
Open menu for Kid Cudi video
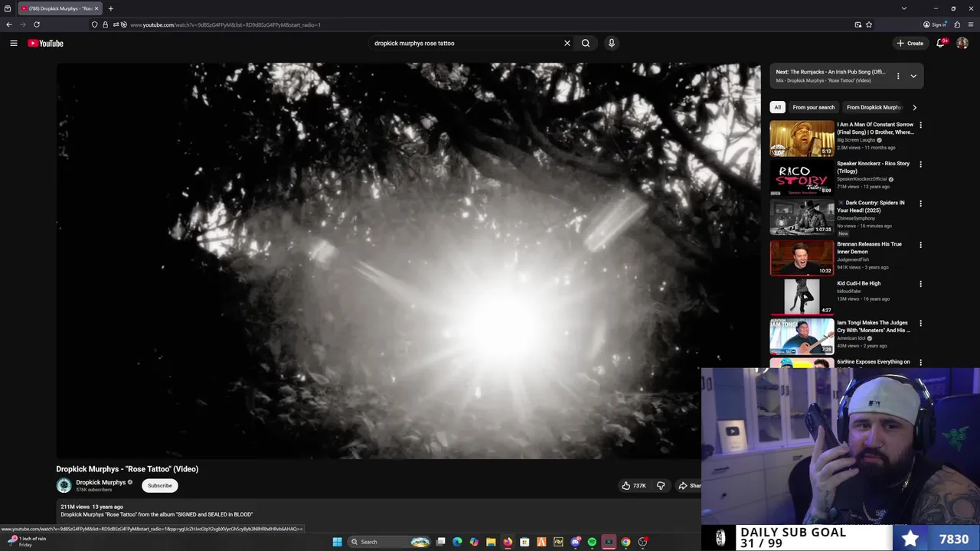(920, 284)
